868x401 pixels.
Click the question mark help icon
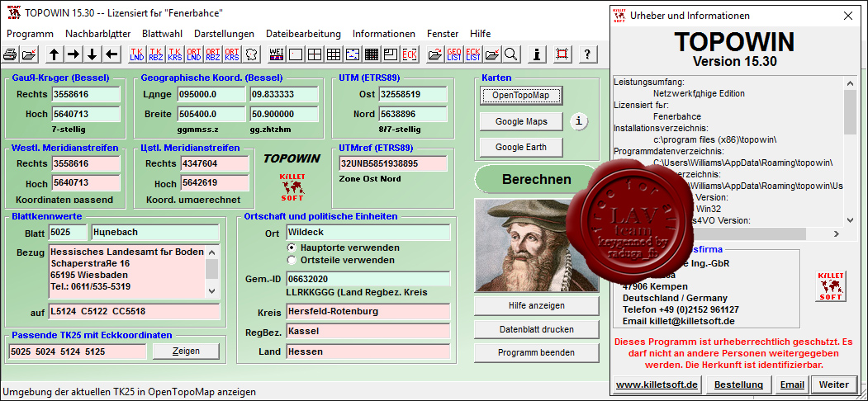pyautogui.click(x=589, y=54)
